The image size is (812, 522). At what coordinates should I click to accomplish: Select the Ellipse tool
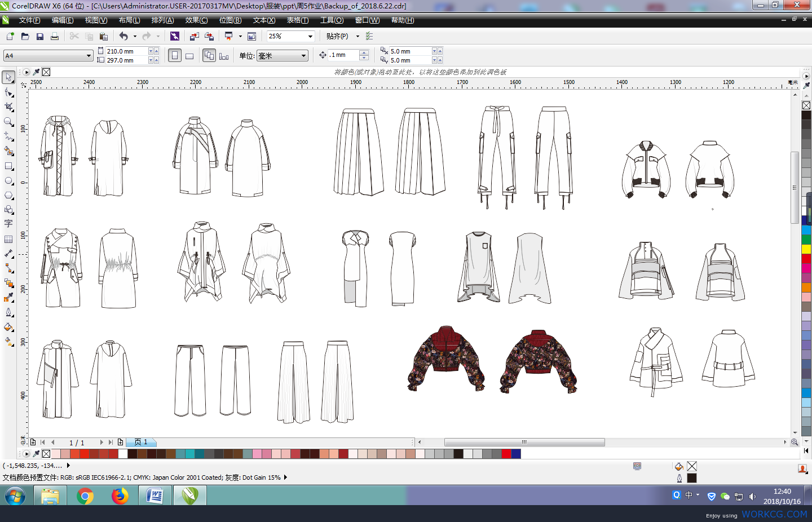coord(9,181)
